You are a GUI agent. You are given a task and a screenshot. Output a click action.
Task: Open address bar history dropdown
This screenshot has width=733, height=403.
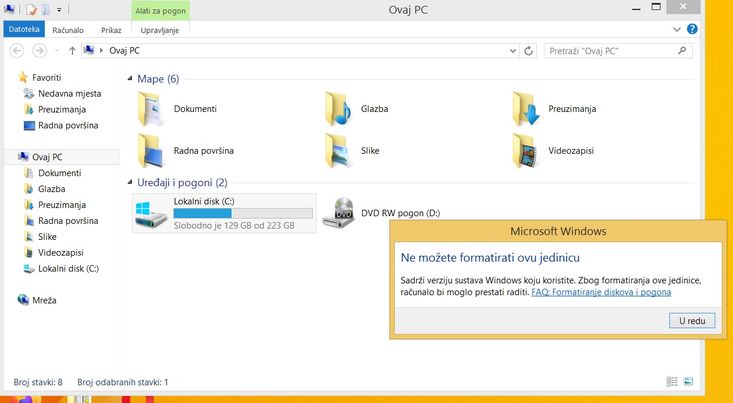[513, 51]
